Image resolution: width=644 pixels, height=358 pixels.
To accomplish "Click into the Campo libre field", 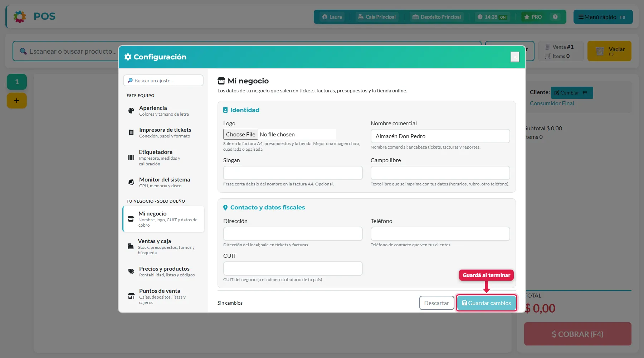I will pos(440,173).
